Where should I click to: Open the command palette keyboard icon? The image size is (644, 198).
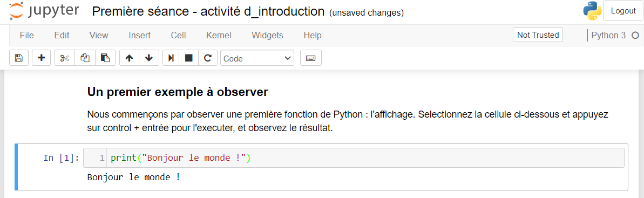pos(311,58)
